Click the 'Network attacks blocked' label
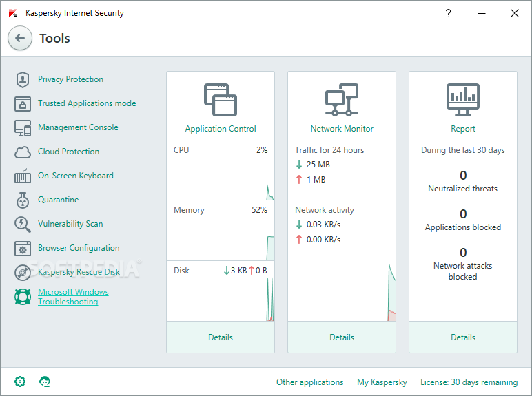The height and width of the screenshot is (396, 532). point(463,271)
